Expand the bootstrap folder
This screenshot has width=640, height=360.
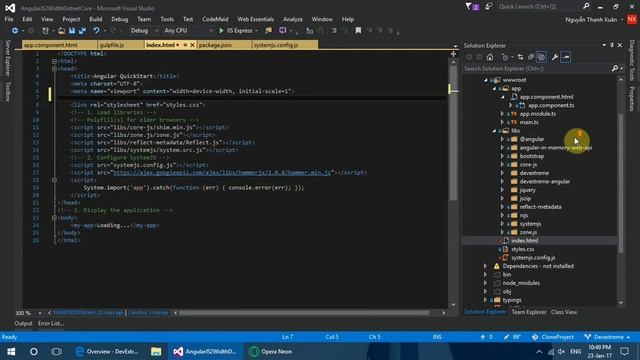(x=502, y=156)
